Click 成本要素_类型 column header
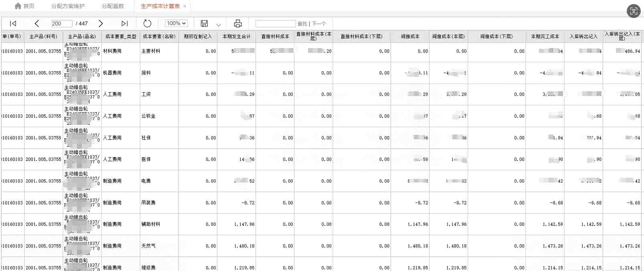 [121, 36]
